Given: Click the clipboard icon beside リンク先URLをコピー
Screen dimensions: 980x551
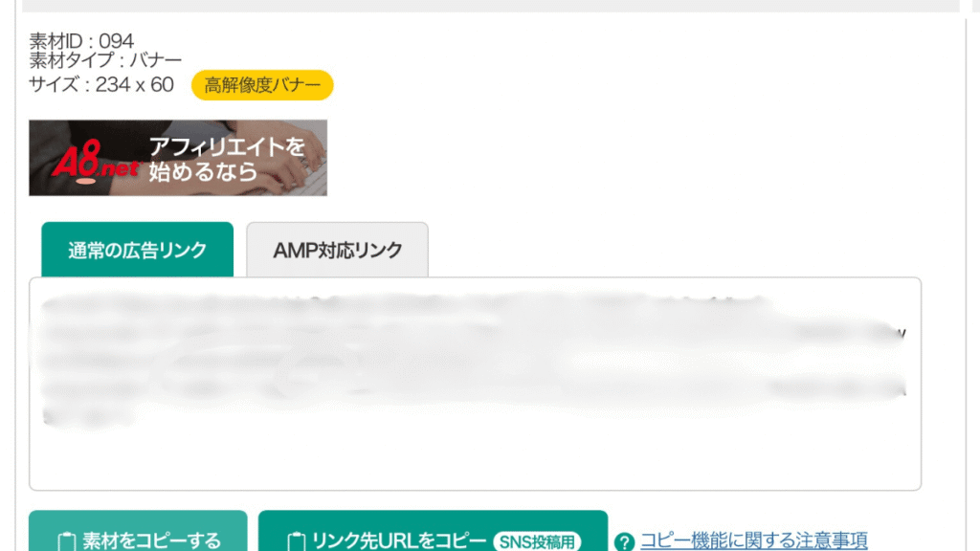Looking at the screenshot, I should pos(297,541).
